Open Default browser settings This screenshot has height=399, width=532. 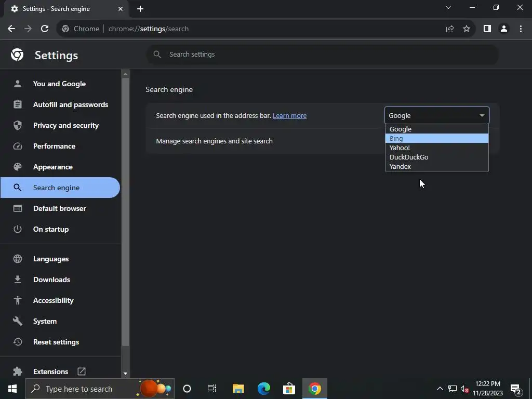coord(60,208)
